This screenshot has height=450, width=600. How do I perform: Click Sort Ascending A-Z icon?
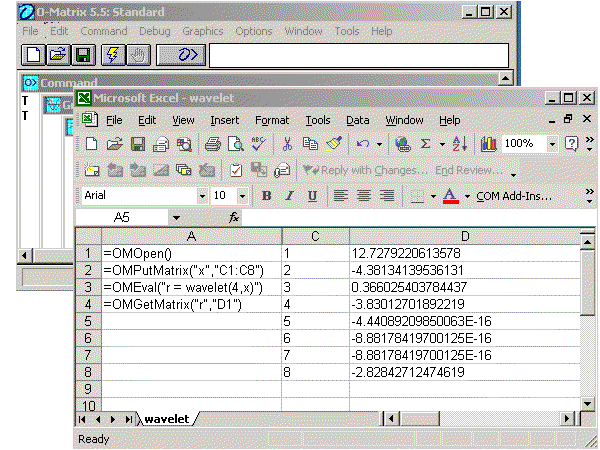460,145
